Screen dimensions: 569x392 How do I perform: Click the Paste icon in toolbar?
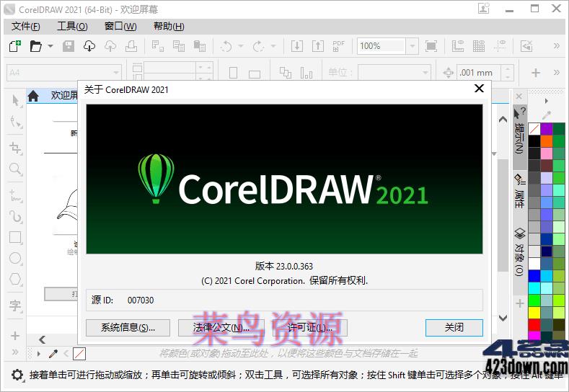click(x=199, y=46)
